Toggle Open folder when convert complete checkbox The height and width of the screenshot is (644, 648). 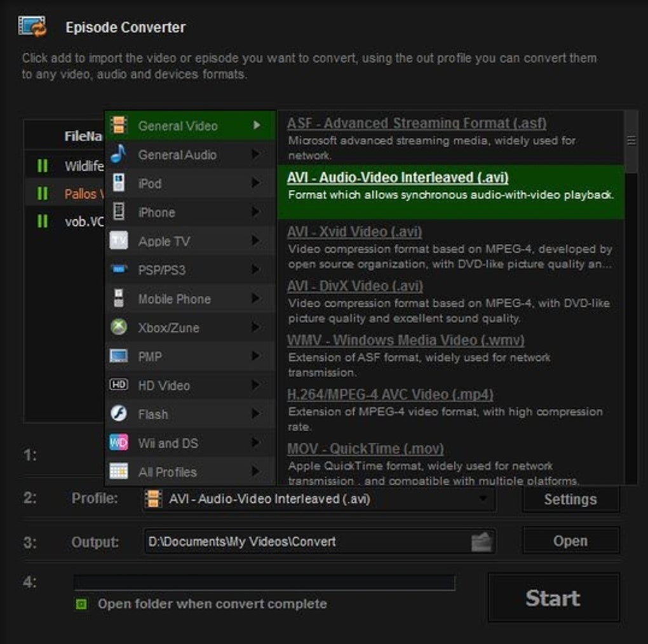(81, 605)
